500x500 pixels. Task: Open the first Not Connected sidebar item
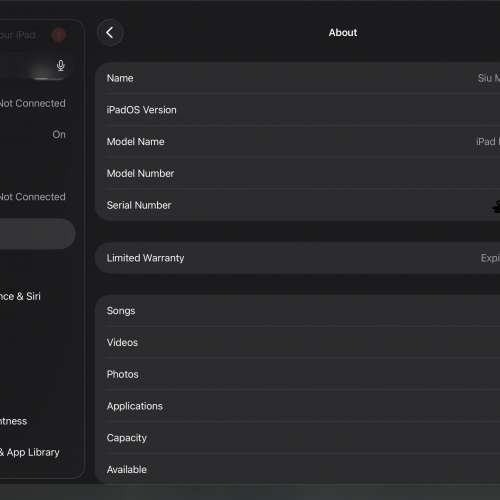pyautogui.click(x=37, y=103)
